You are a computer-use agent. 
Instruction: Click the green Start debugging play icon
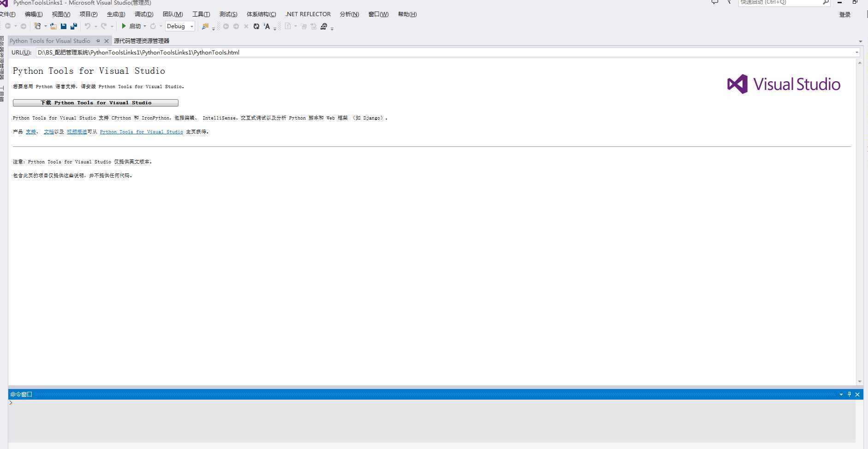point(124,26)
